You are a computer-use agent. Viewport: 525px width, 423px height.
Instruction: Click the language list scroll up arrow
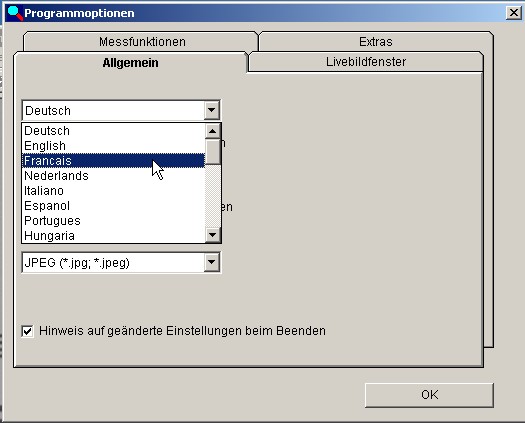[x=213, y=131]
